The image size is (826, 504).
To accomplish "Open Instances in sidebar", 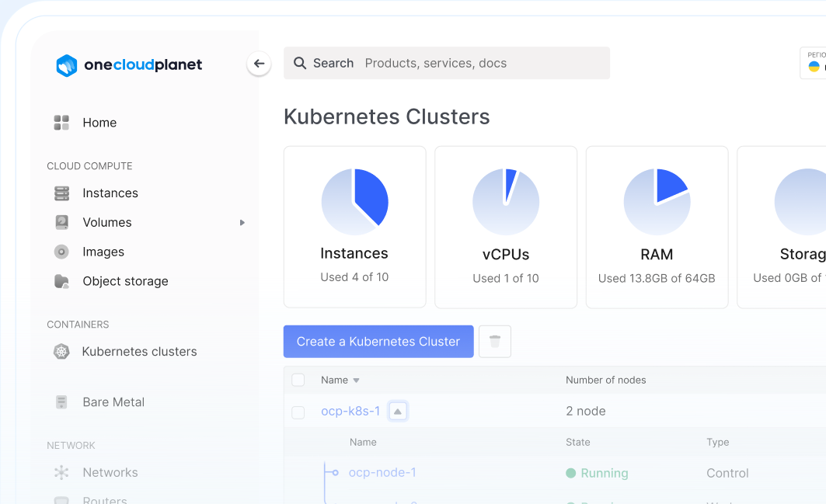I will tap(110, 193).
